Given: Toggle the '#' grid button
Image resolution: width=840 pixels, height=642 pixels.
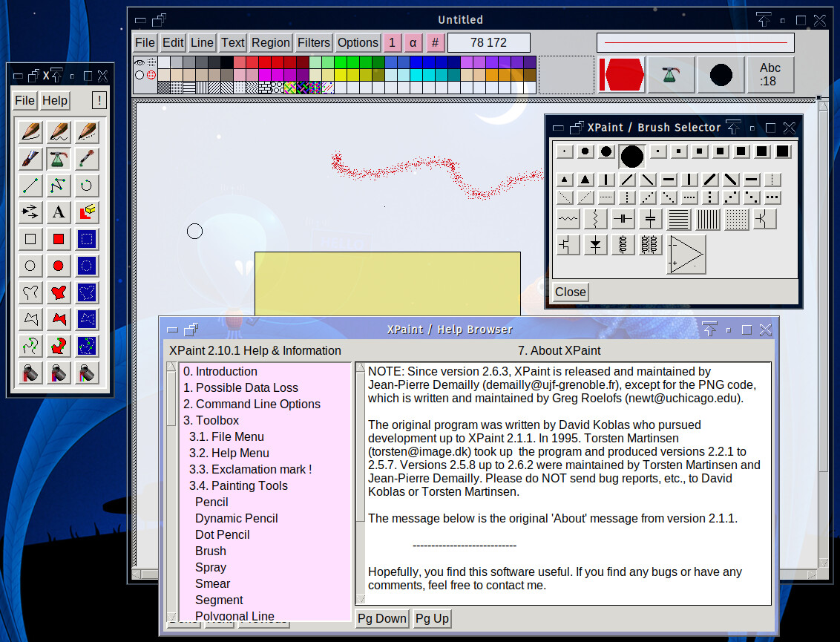Looking at the screenshot, I should click(435, 43).
